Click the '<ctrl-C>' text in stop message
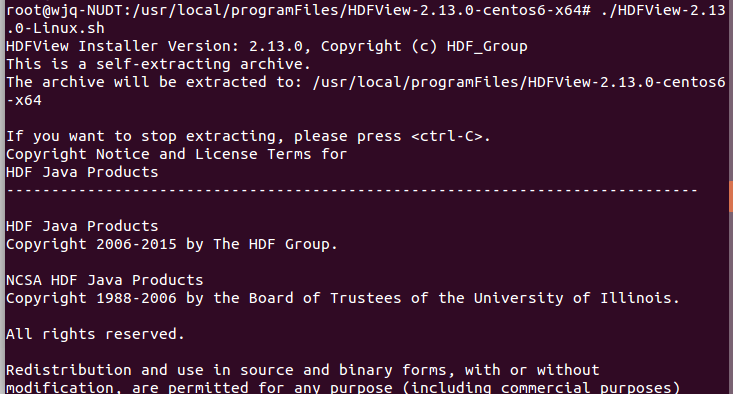This screenshot has height=394, width=733. tap(446, 136)
